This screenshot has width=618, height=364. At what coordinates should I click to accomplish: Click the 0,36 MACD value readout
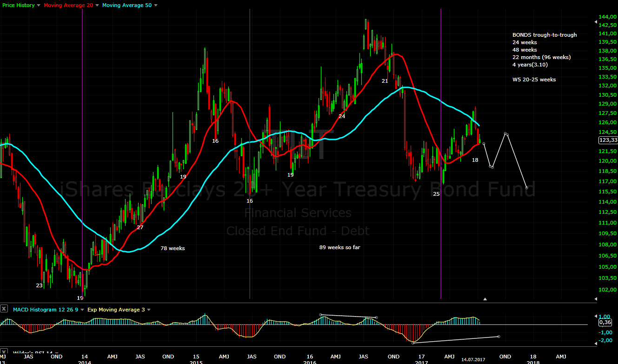pos(605,323)
